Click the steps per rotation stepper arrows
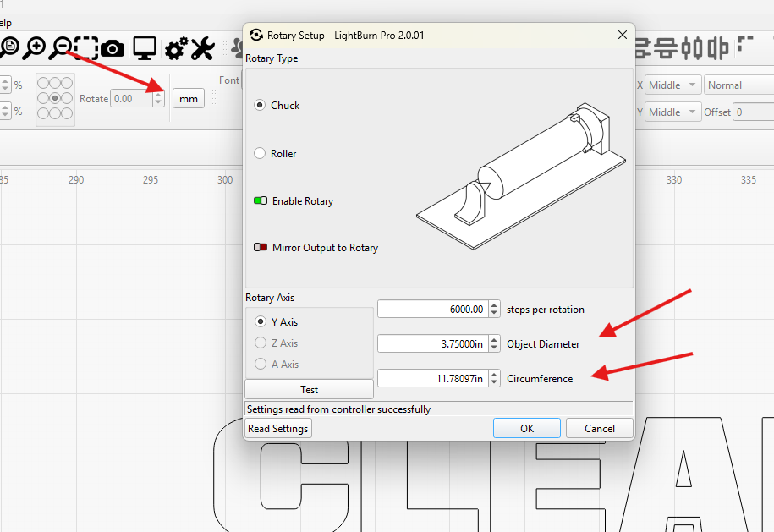Viewport: 774px width, 532px height. point(494,310)
